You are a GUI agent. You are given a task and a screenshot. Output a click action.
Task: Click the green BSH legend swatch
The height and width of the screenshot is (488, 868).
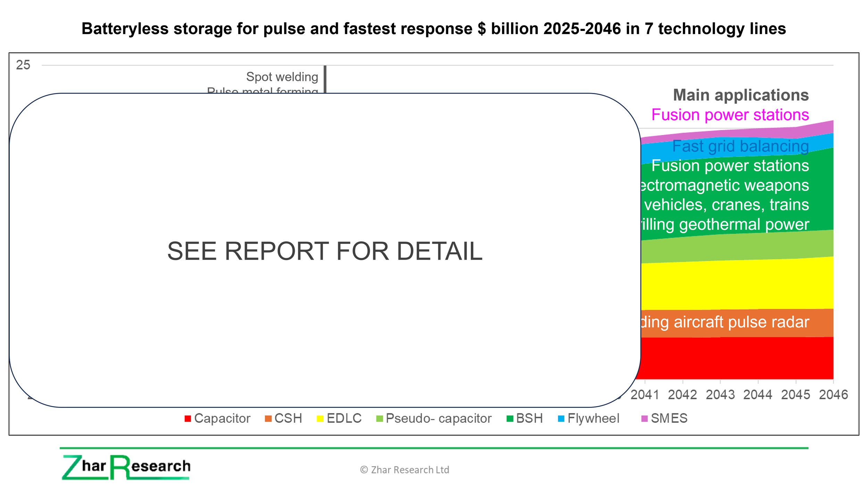tap(510, 419)
